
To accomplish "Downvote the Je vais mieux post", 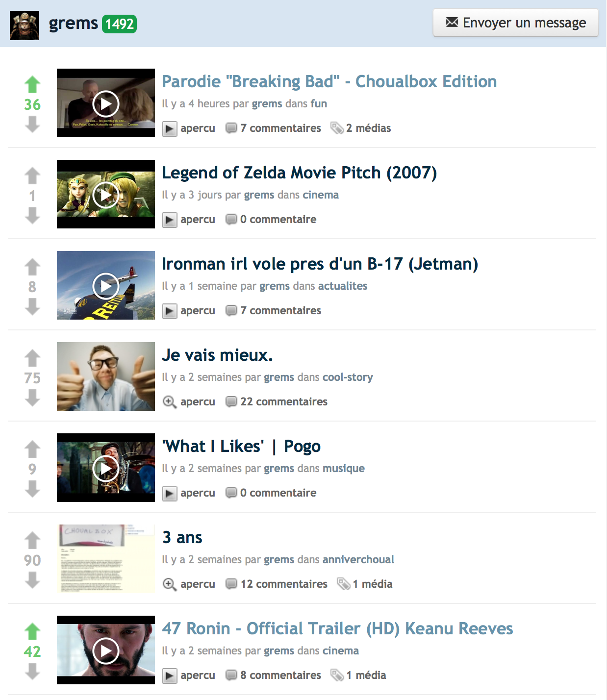I will [32, 398].
